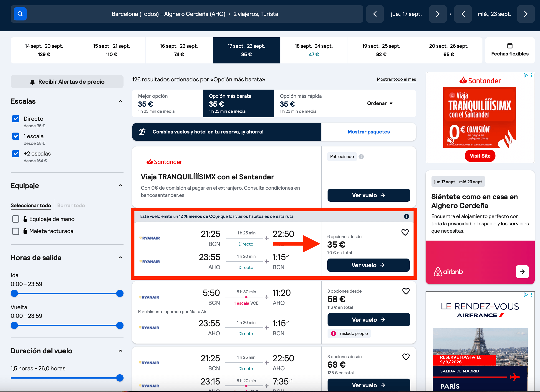Screen dimensions: 540x392
Task: Open ad options menu on Air France ad
Action: point(531,295)
